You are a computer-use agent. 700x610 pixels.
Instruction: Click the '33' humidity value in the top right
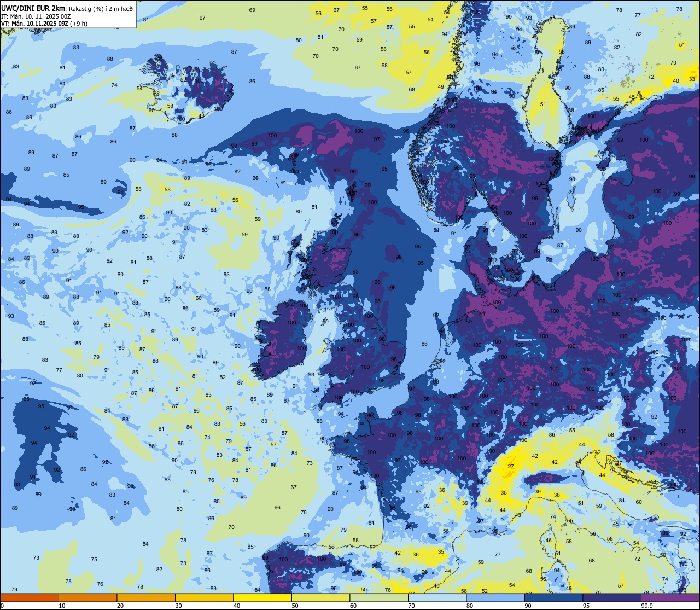pyautogui.click(x=692, y=79)
